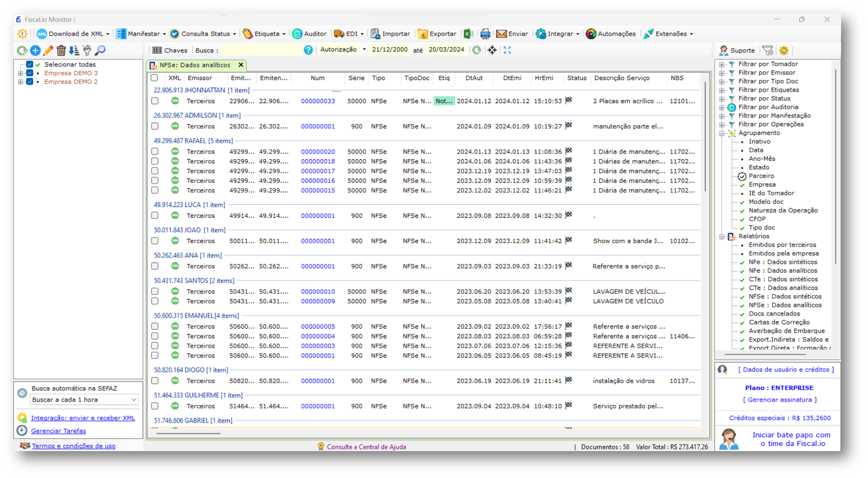
Task: Click the printer icon
Action: coord(485,34)
